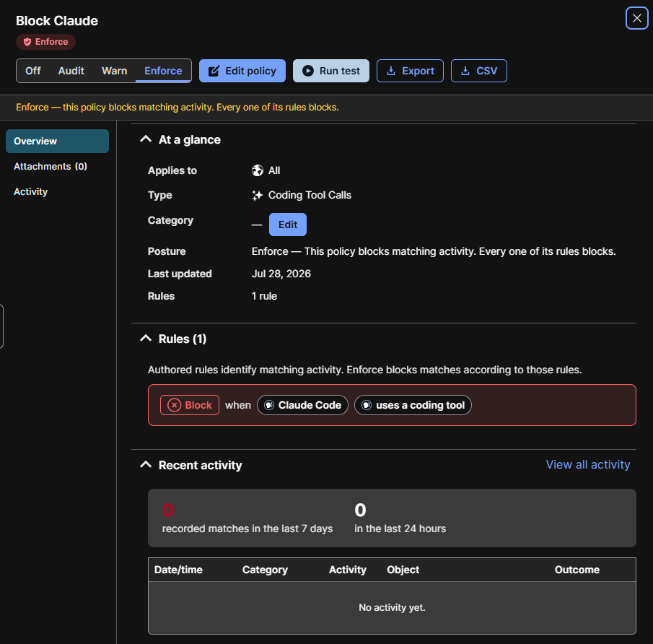Click the Coding Tool Calls type value
The width and height of the screenshot is (653, 644).
click(310, 195)
